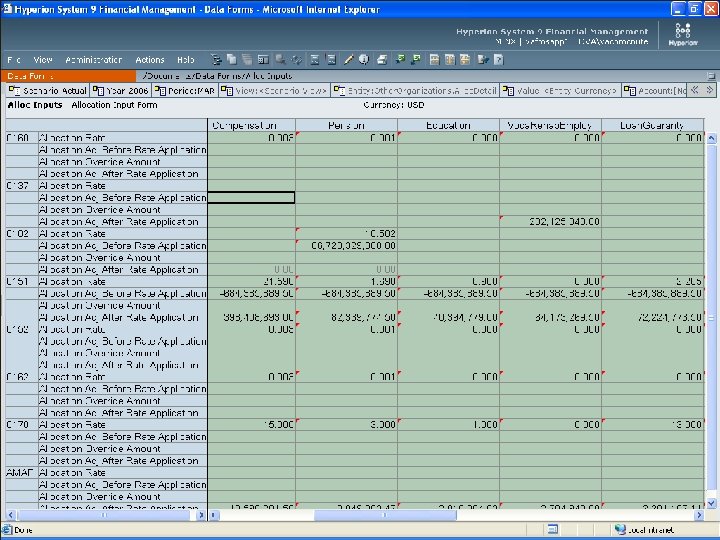The image size is (720, 540).
Task: Click the middle tan table layout icon
Action: point(450,59)
